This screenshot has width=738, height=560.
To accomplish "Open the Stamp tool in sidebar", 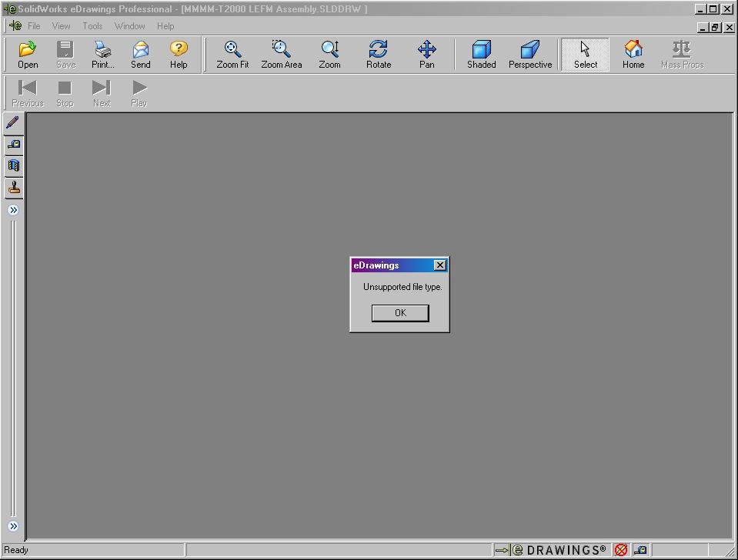I will 13,188.
